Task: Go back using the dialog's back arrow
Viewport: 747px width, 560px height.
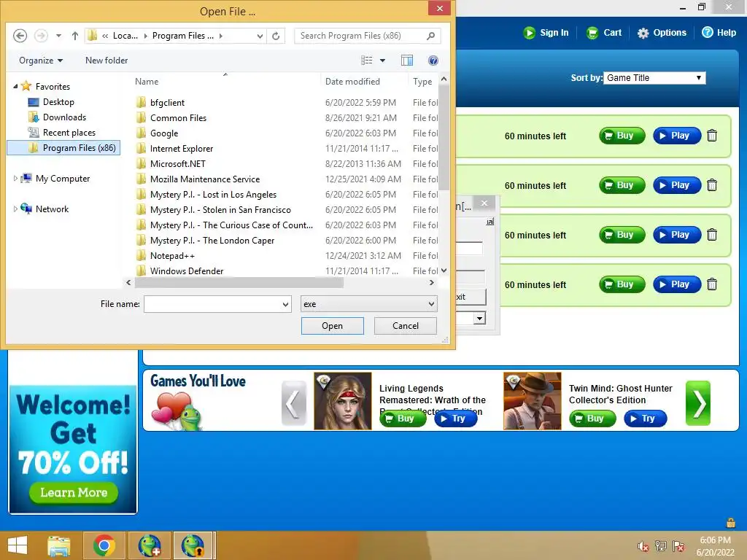Action: tap(20, 36)
